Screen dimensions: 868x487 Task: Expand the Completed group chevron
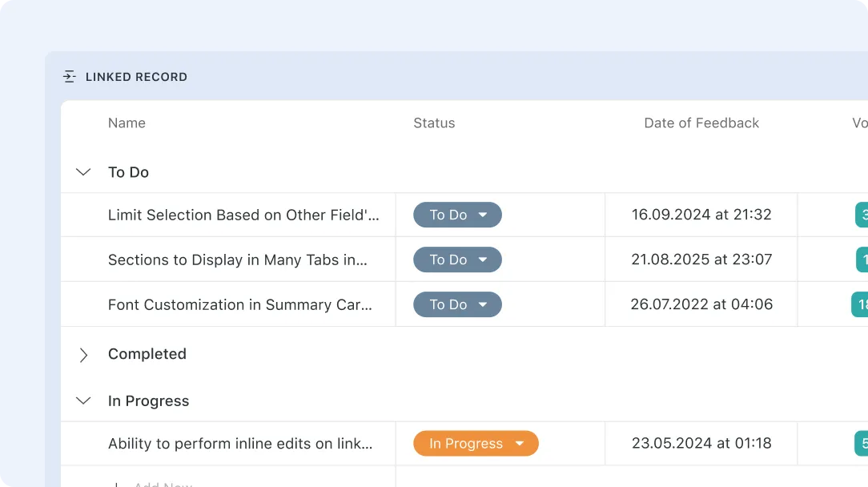(x=83, y=355)
